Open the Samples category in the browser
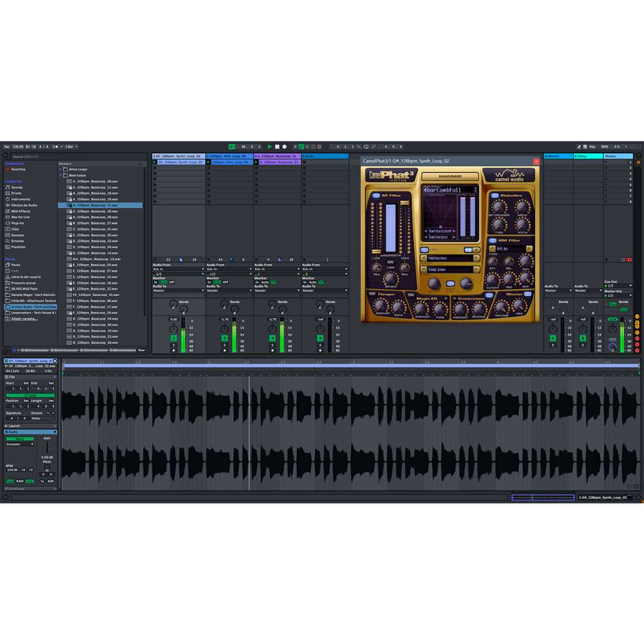Screen dimensions: 644x644 [15, 235]
